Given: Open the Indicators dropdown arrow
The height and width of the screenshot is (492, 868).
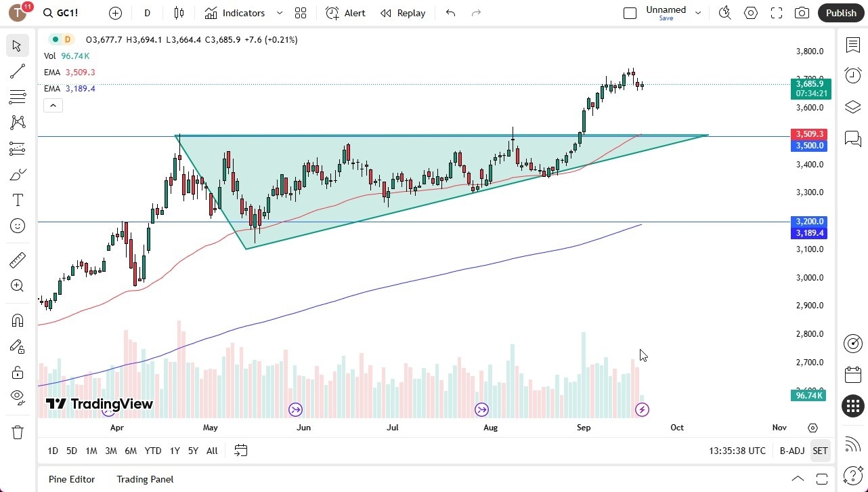Looking at the screenshot, I should (278, 13).
